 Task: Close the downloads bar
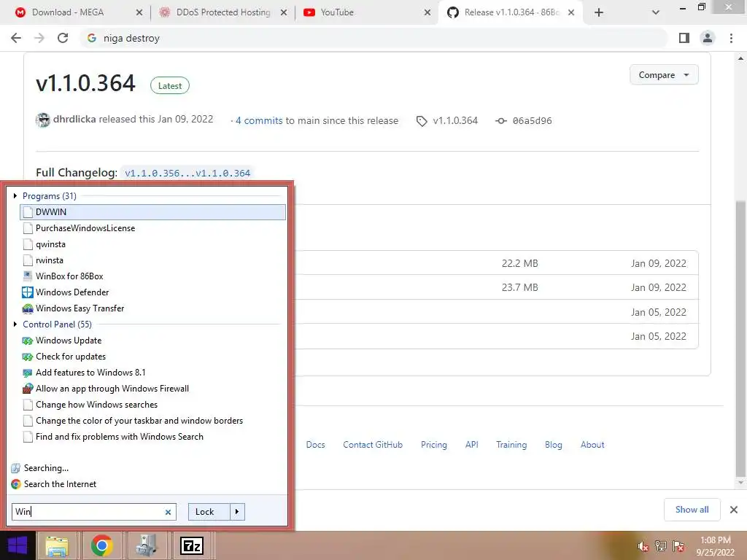[734, 510]
